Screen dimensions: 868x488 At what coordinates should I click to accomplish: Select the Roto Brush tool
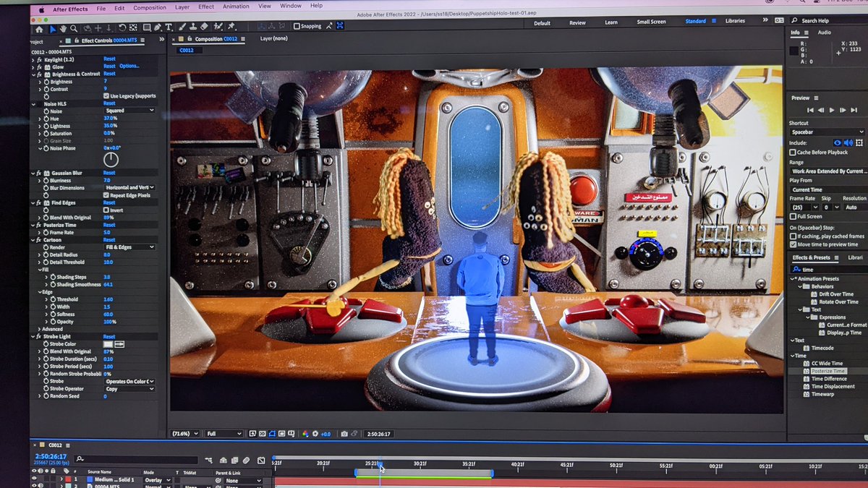click(x=218, y=27)
